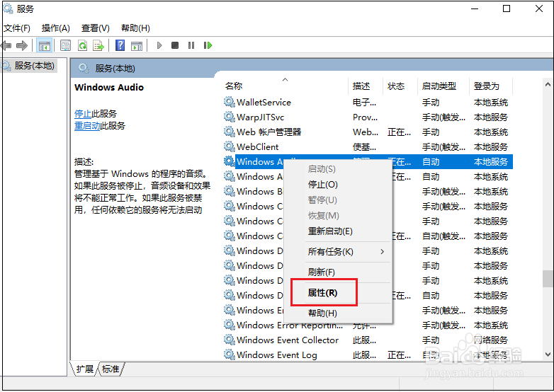Open the 帮助(H) menu in menu bar
The image size is (554, 392).
tap(136, 28)
